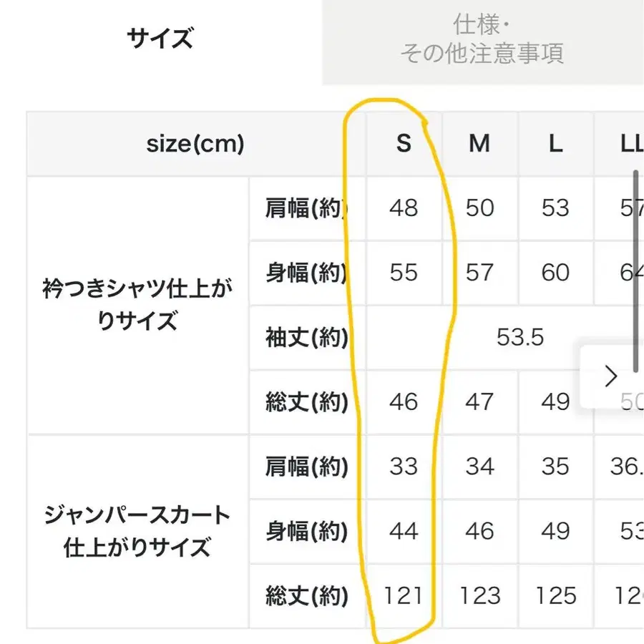Click the right chevron to scroll the table

(x=612, y=376)
